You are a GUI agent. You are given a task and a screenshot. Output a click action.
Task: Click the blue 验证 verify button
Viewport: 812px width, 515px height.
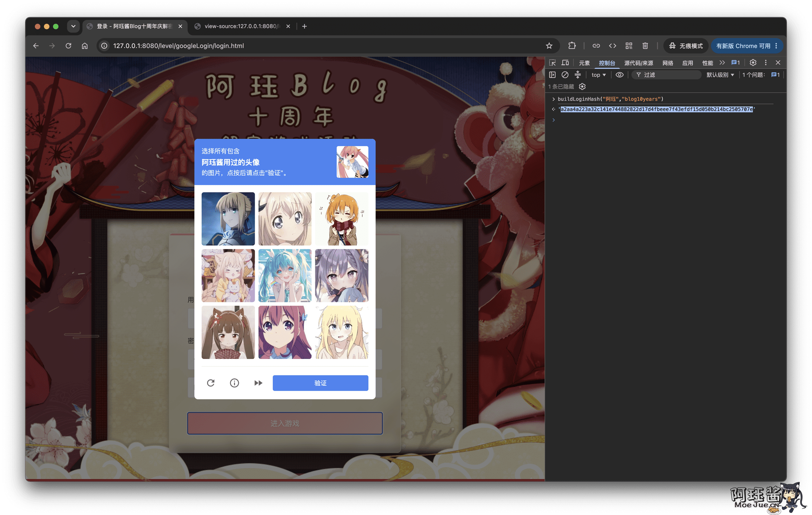pos(320,383)
